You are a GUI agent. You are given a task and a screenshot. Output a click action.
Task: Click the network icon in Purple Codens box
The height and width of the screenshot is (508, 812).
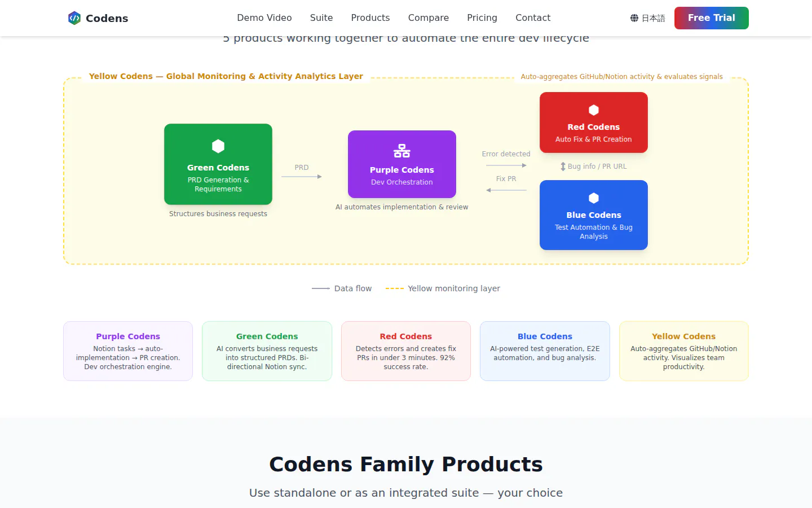click(x=402, y=151)
